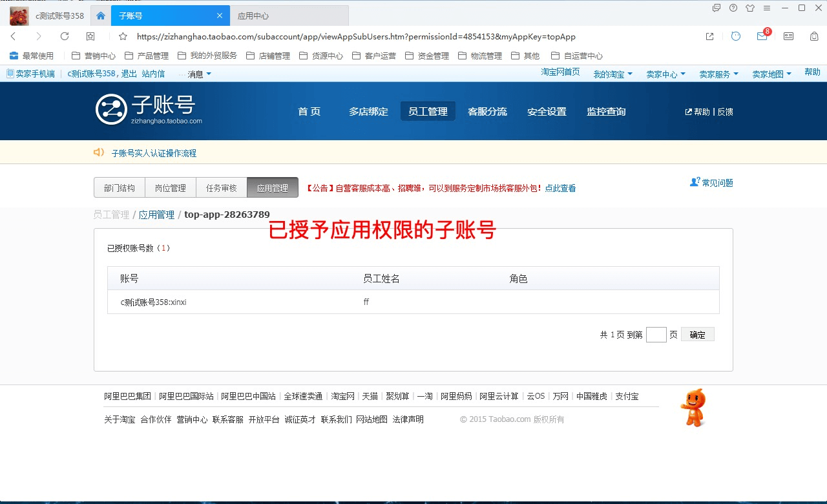This screenshot has width=827, height=504.
Task: Click the browser back arrow
Action: [x=13, y=36]
